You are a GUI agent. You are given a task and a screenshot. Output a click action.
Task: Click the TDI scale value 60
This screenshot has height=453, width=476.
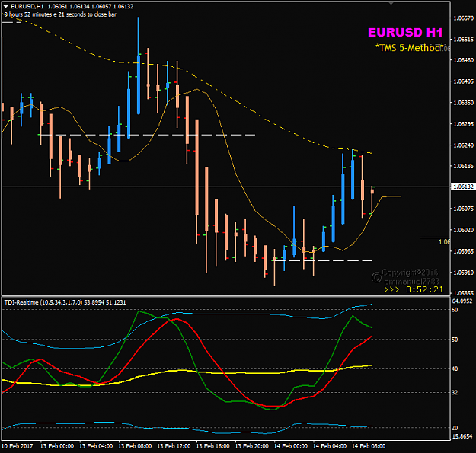click(455, 310)
